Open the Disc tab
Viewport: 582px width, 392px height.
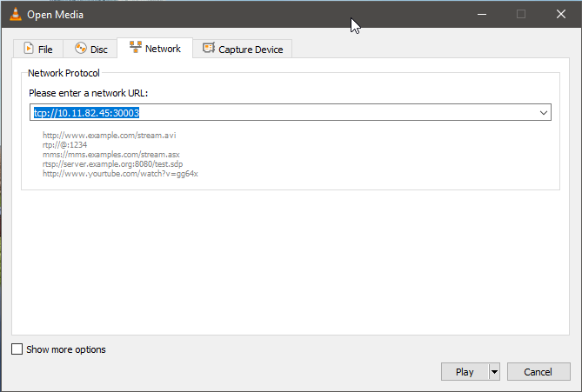coord(91,49)
